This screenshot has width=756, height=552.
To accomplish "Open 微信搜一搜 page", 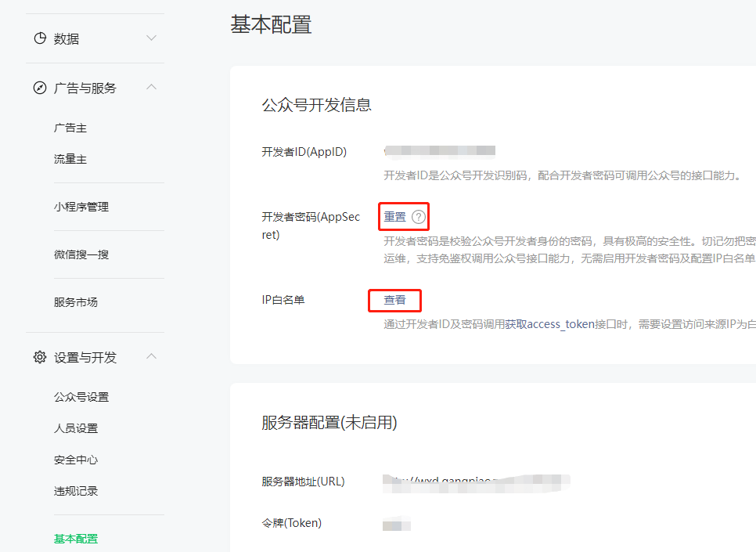I will 81,254.
